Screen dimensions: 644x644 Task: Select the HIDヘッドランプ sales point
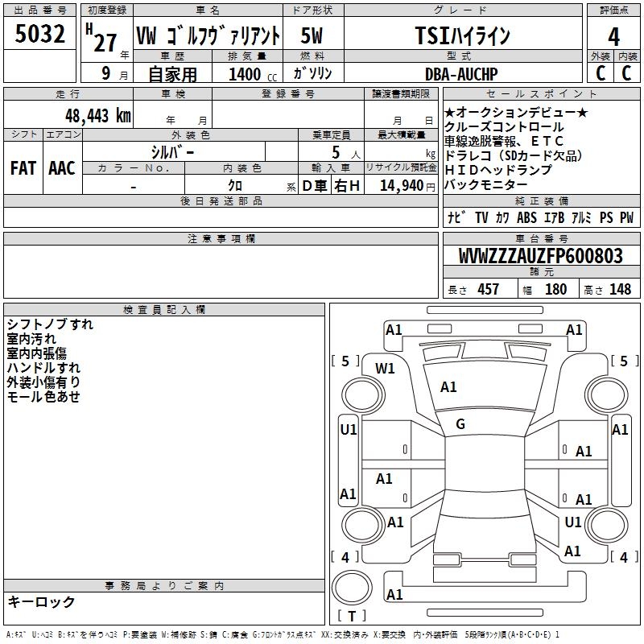(x=497, y=170)
